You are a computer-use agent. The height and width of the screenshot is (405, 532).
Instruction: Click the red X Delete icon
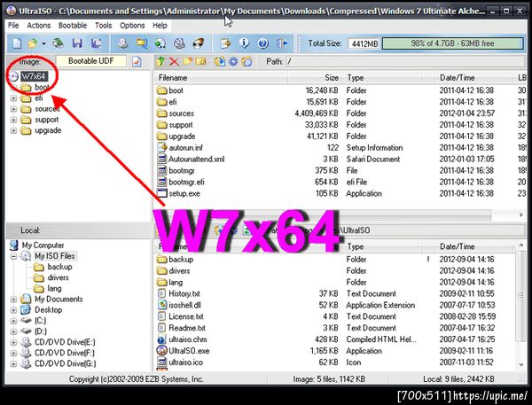(x=174, y=61)
